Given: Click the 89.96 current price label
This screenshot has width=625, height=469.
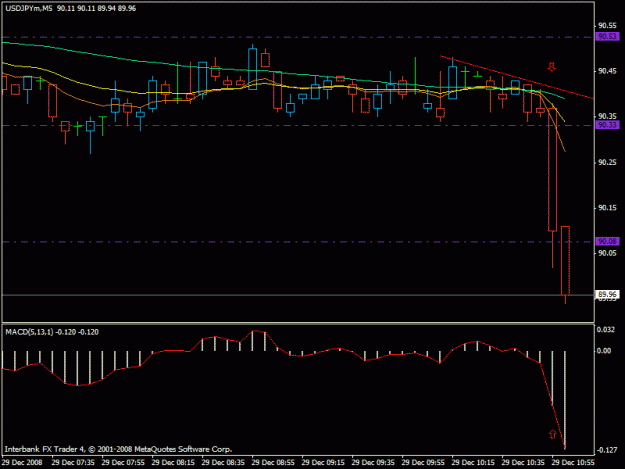Looking at the screenshot, I should click(607, 294).
